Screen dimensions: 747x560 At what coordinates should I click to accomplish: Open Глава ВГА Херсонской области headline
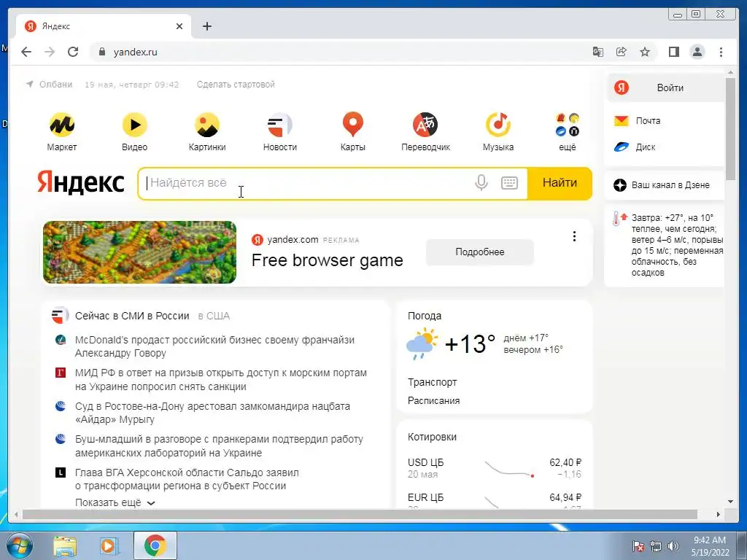pyautogui.click(x=187, y=479)
